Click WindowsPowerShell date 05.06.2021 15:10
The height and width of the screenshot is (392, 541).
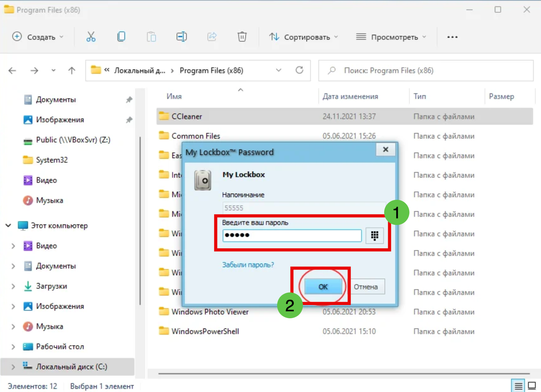pos(349,331)
